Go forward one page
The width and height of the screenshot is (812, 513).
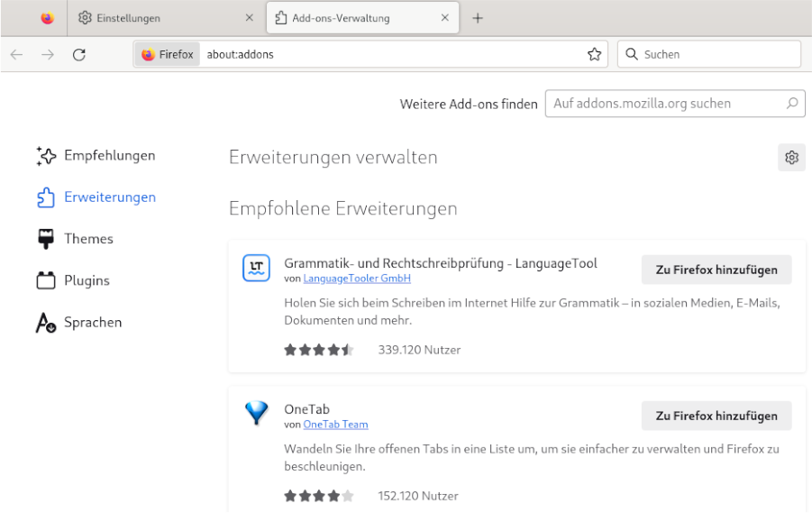tap(48, 54)
